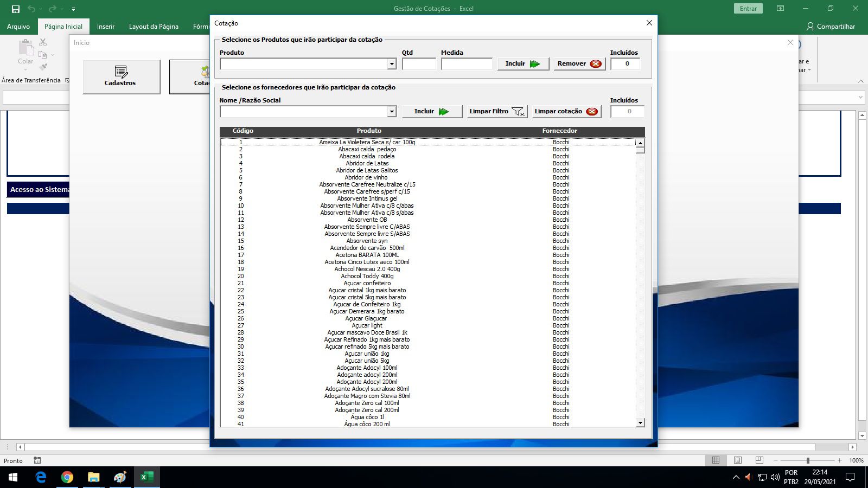Expand the Produto combo box dropdown
Image resolution: width=868 pixels, height=488 pixels.
point(392,64)
